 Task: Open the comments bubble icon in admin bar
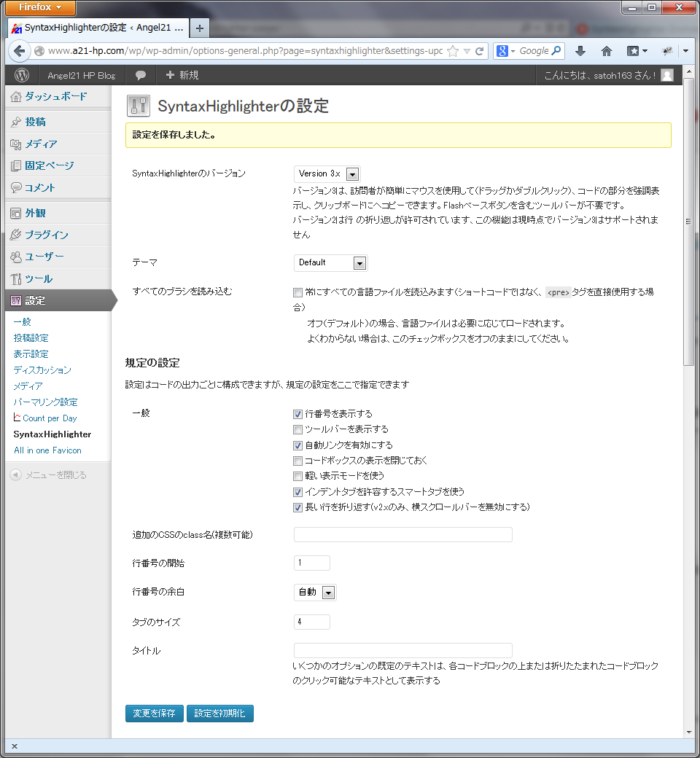[x=141, y=75]
